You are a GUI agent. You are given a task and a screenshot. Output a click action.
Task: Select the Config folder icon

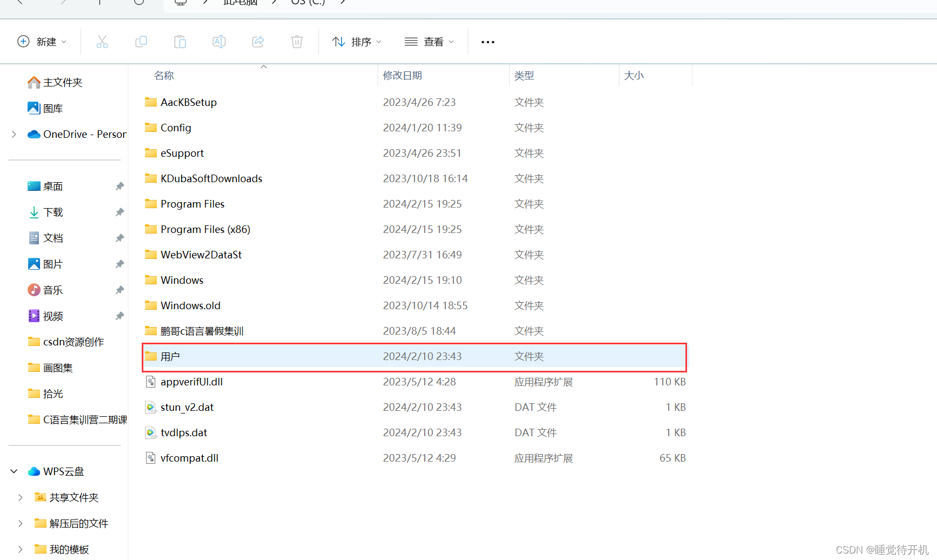pos(151,128)
